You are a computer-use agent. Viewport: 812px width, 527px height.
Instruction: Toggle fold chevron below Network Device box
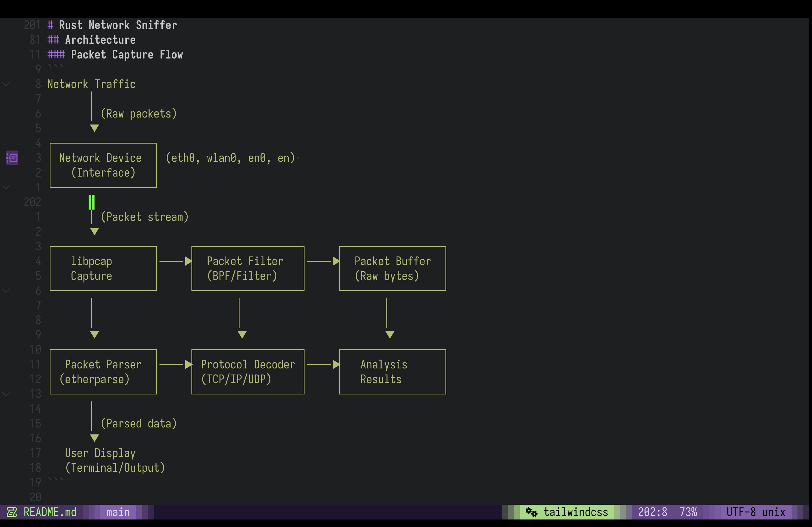6,188
